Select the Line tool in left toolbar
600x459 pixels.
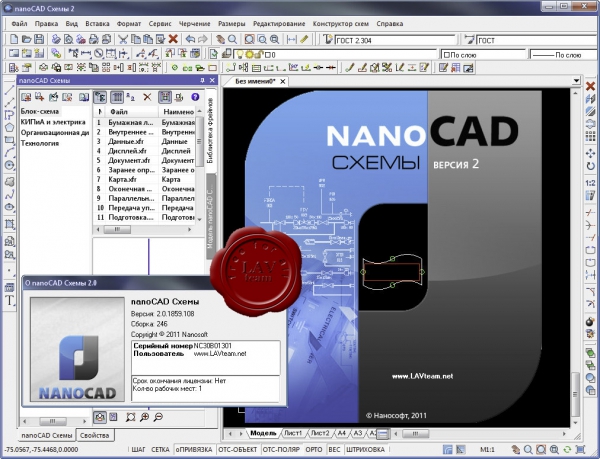(x=9, y=90)
